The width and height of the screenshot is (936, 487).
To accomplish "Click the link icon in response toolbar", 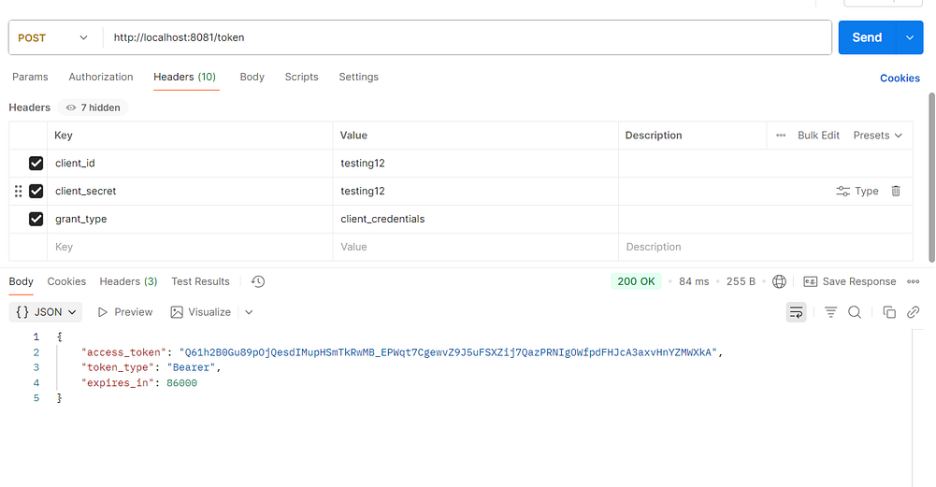I will click(913, 312).
